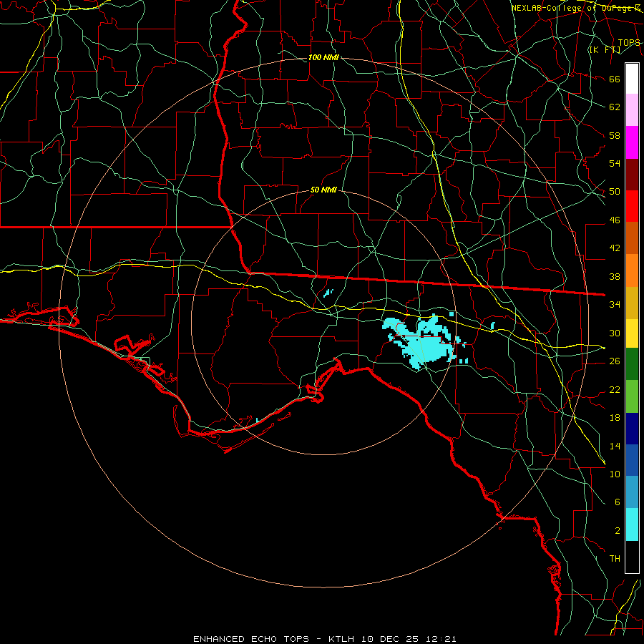This screenshot has width=644, height=644.
Task: Click the '26' legend value
Action: (615, 361)
